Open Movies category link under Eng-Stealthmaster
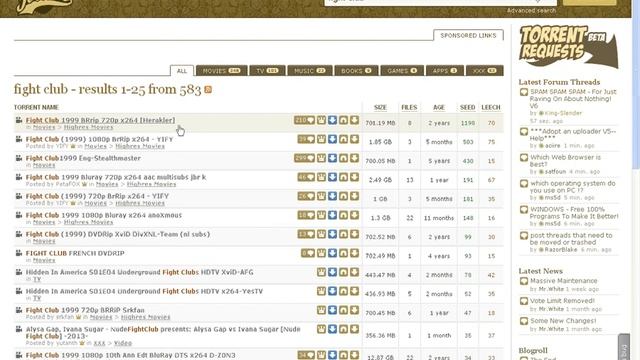 tap(44, 165)
